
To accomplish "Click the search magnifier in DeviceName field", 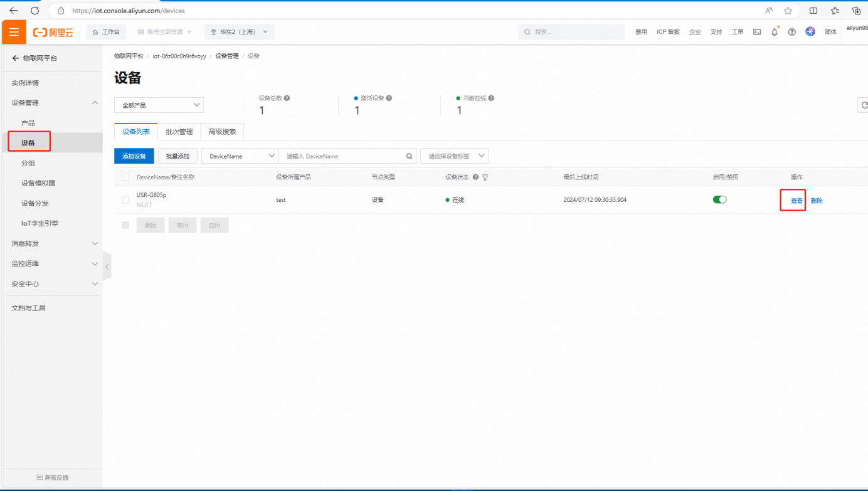I will pos(409,156).
